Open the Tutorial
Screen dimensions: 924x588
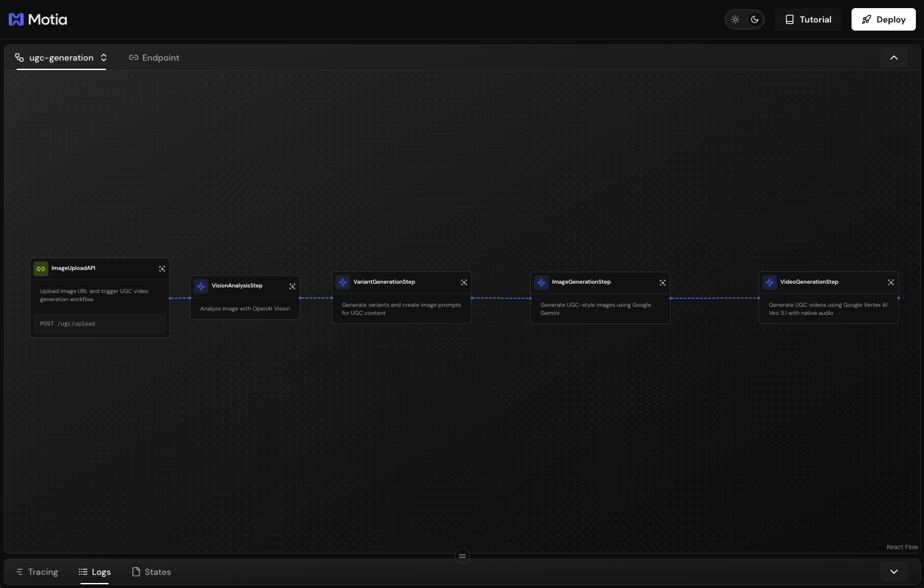pyautogui.click(x=808, y=19)
